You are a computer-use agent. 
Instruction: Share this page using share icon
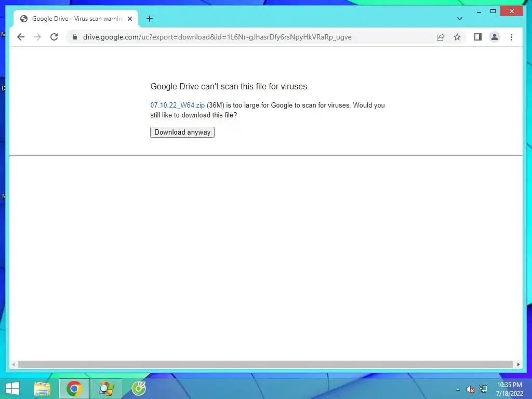pos(441,37)
